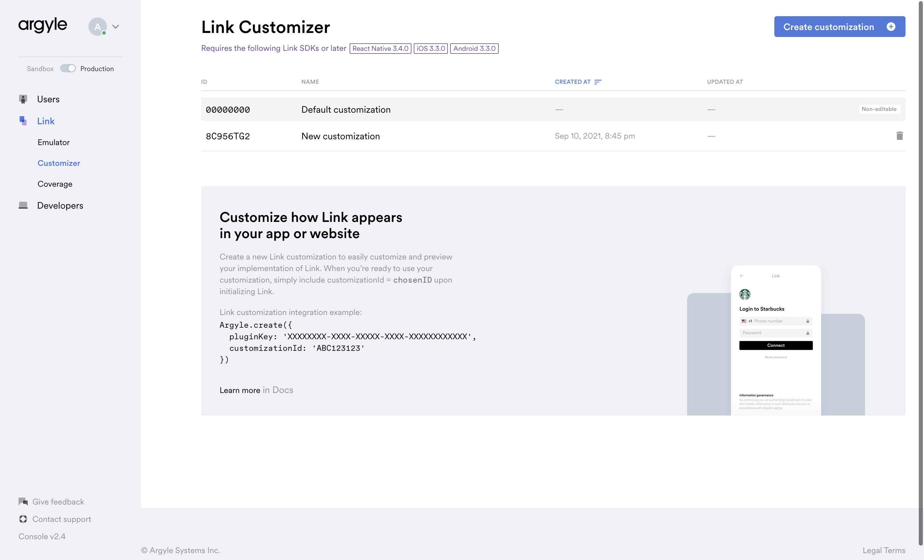Click Android 3.3.0 SDK badge
924x560 pixels.
pos(474,48)
